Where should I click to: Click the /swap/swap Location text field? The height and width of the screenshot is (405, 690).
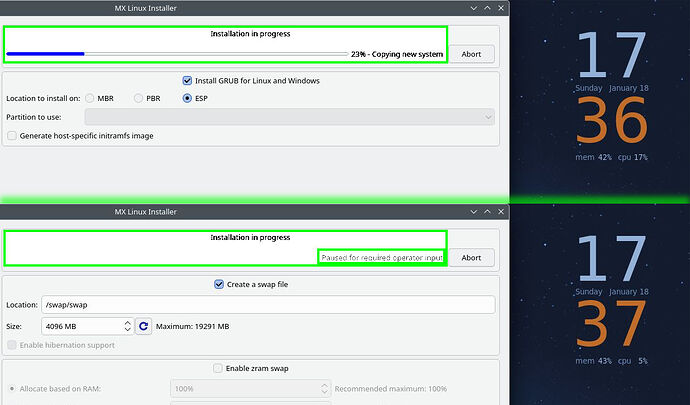(x=268, y=305)
